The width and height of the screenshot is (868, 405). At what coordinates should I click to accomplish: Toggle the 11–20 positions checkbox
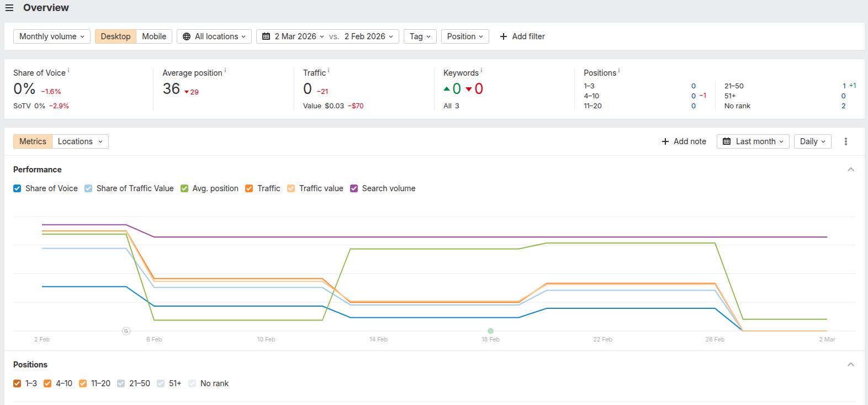coord(83,383)
